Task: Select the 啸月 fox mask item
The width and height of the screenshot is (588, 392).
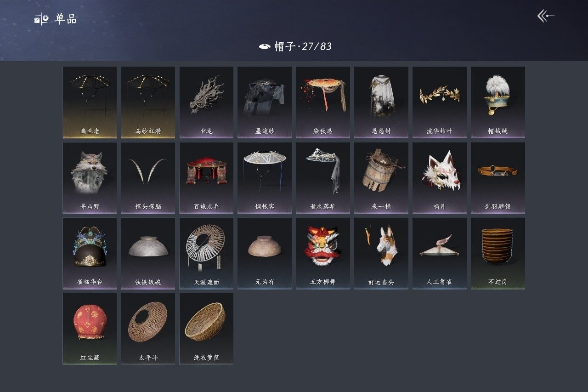Action: pos(439,178)
